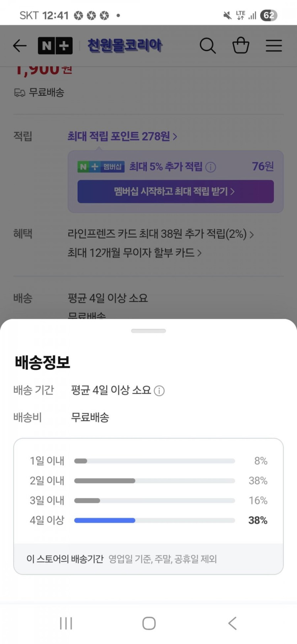The height and width of the screenshot is (644, 297).
Task: Open 천원몰코리아 store name link
Action: [x=125, y=46]
